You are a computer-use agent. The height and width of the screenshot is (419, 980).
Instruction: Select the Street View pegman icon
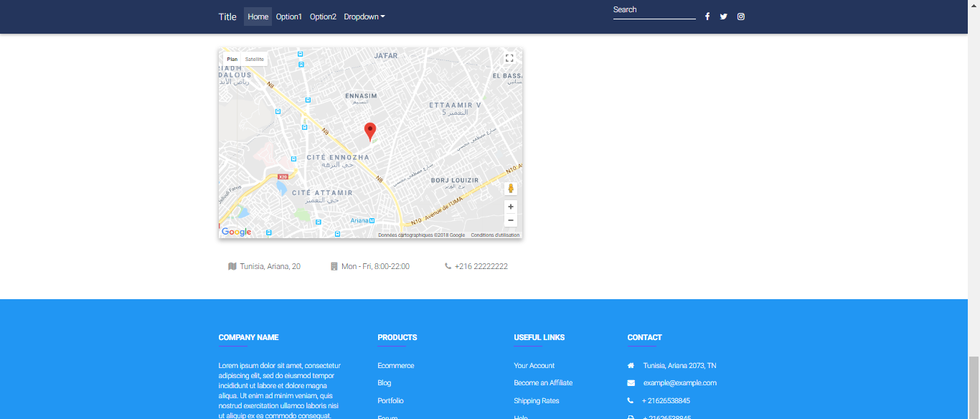(x=511, y=189)
